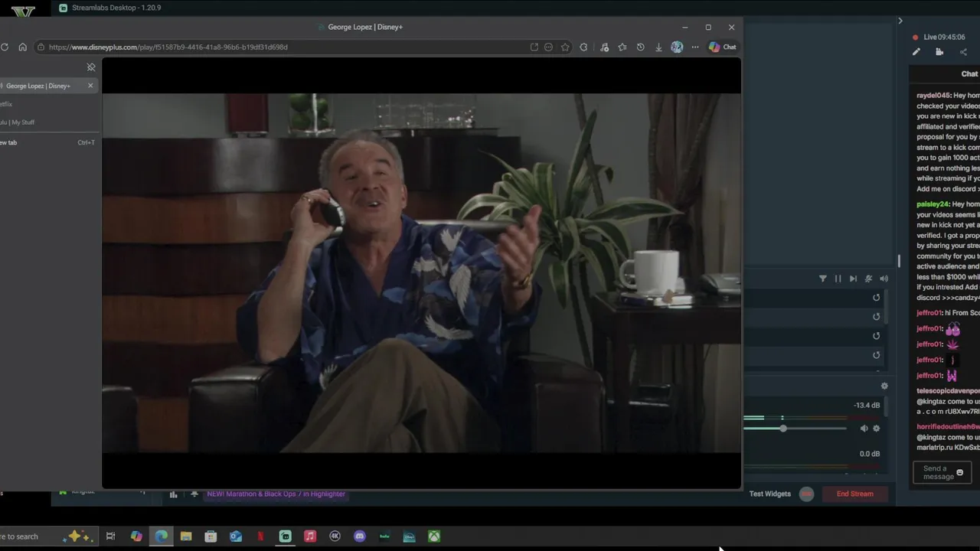Click Test Widgets button

pyautogui.click(x=770, y=494)
